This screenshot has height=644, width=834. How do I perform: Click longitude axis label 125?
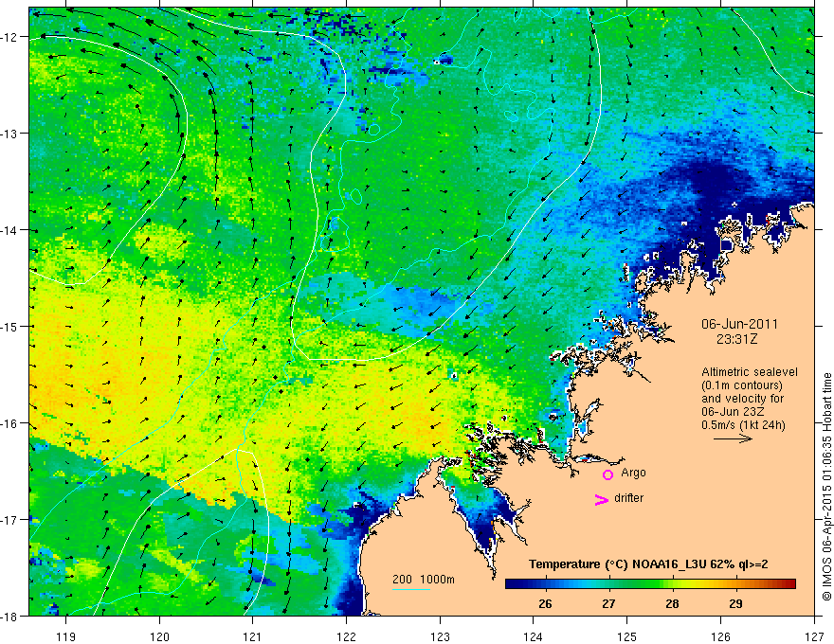pyautogui.click(x=627, y=636)
